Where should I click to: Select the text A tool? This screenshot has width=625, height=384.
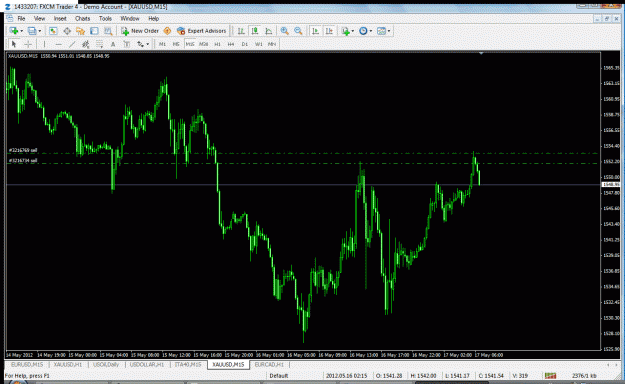click(x=113, y=44)
